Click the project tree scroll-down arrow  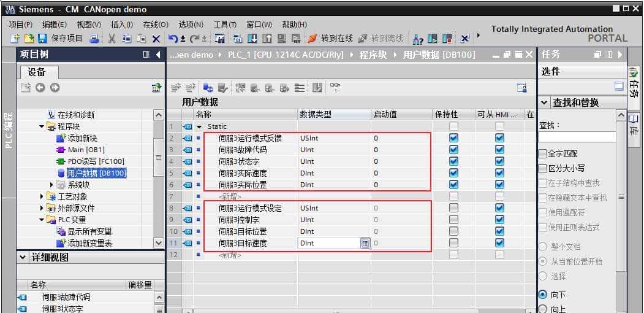(x=159, y=243)
